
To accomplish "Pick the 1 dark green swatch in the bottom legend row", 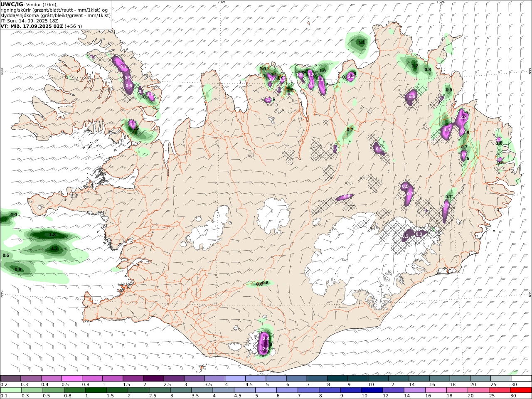I will [x=96, y=390].
